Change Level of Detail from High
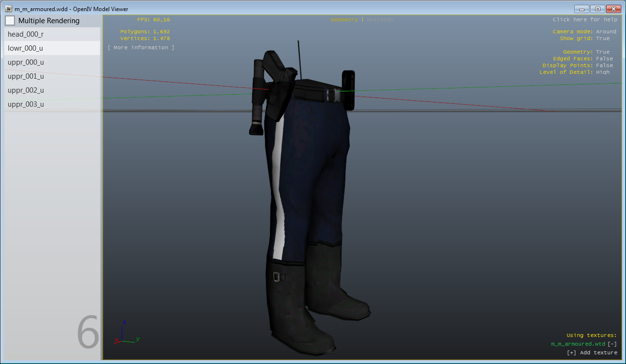 (x=602, y=72)
